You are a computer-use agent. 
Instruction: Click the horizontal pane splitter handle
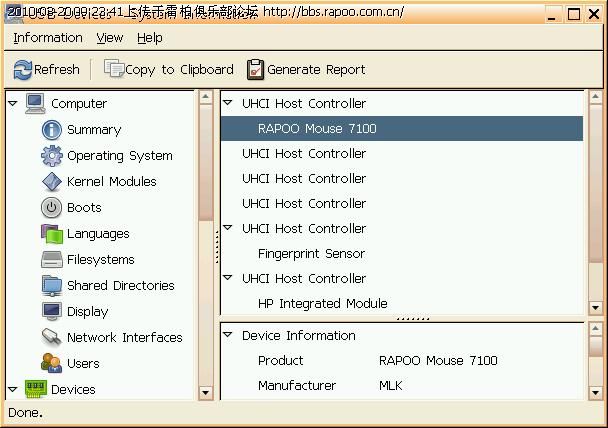[413, 319]
